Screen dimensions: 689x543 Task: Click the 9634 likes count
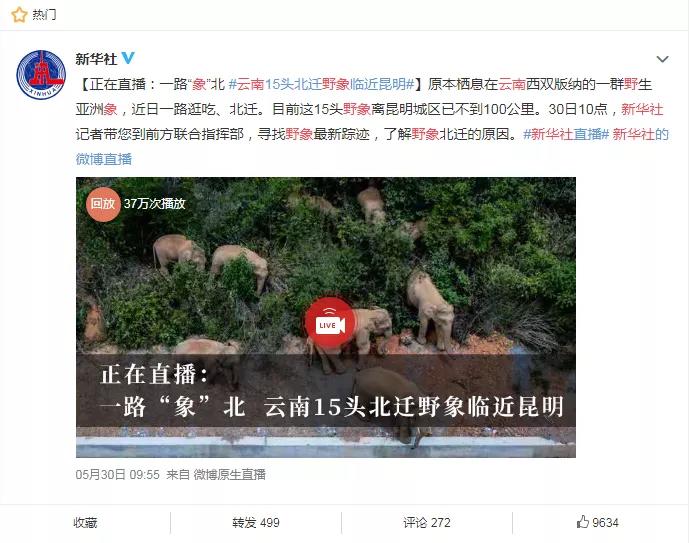click(605, 522)
